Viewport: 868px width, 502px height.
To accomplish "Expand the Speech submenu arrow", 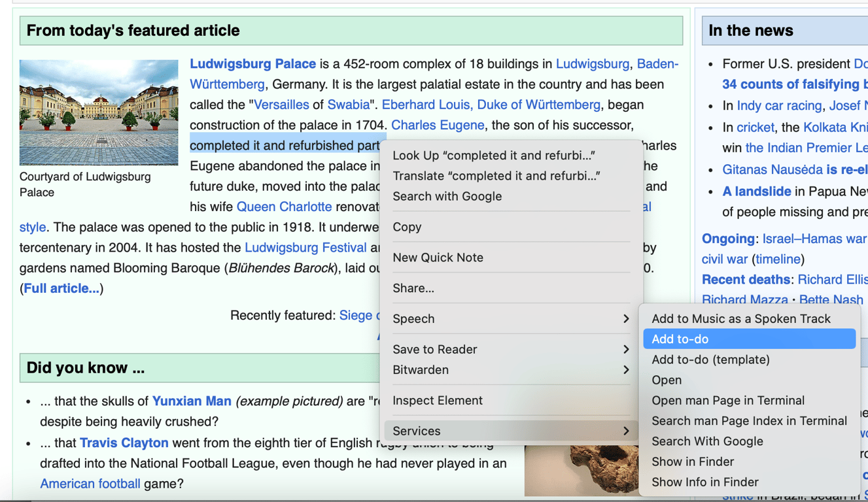I will coord(626,319).
